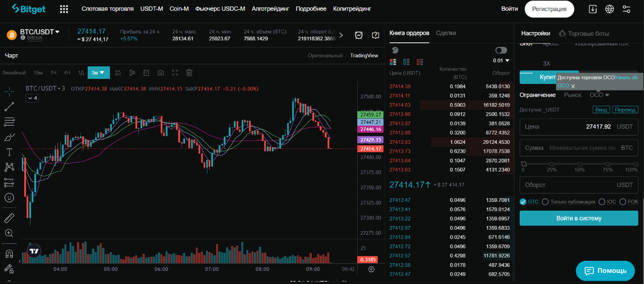This screenshot has height=284, width=644.
Task: Select the IOC order option
Action: tap(608, 202)
